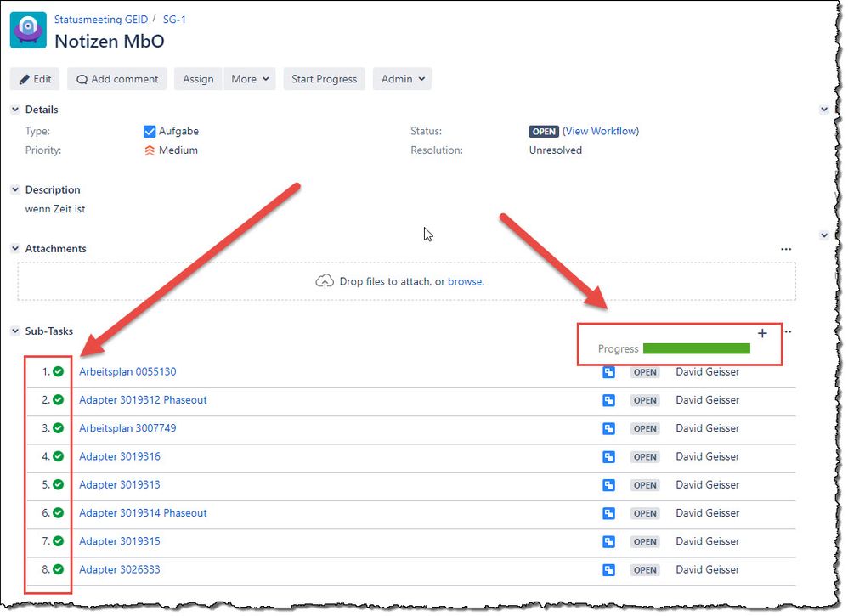Click the sub-task type icon for Adapter 3026333

(x=608, y=569)
